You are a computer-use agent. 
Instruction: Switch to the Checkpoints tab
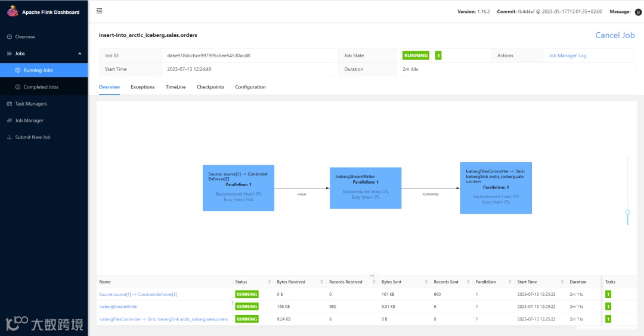[210, 87]
